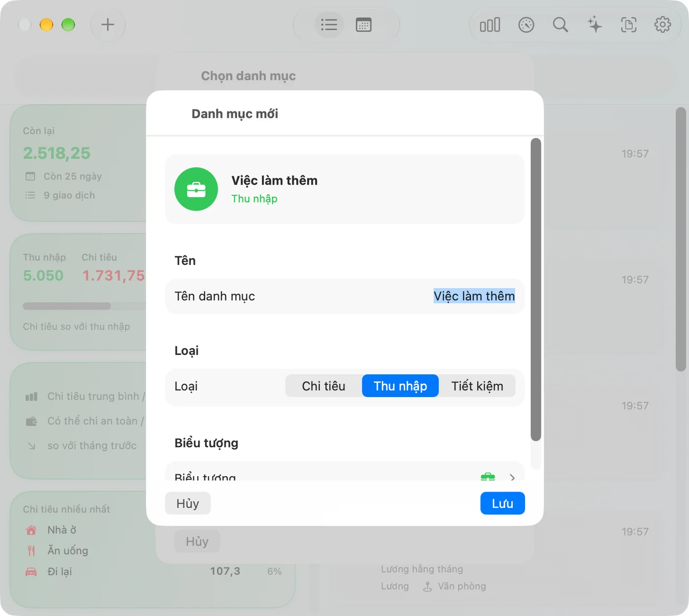689x616 pixels.
Task: Click the magnifying glass search icon
Action: click(x=560, y=25)
